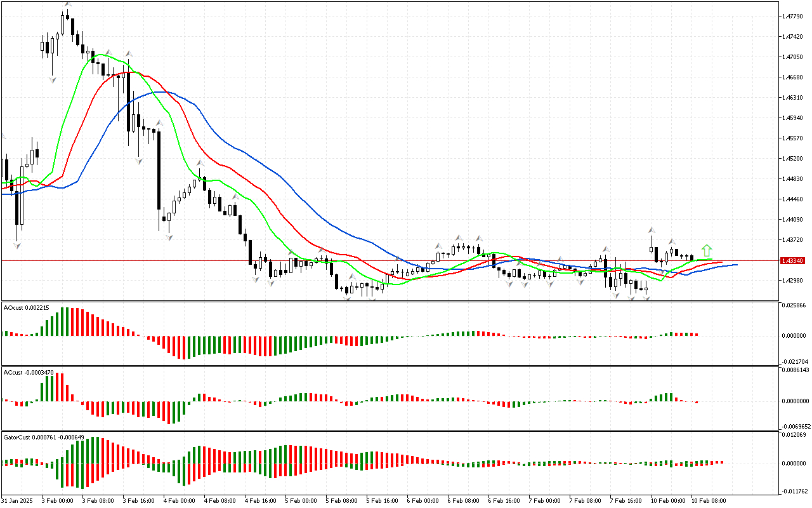Click the 3 Feb 08:00 time label

tap(98, 501)
